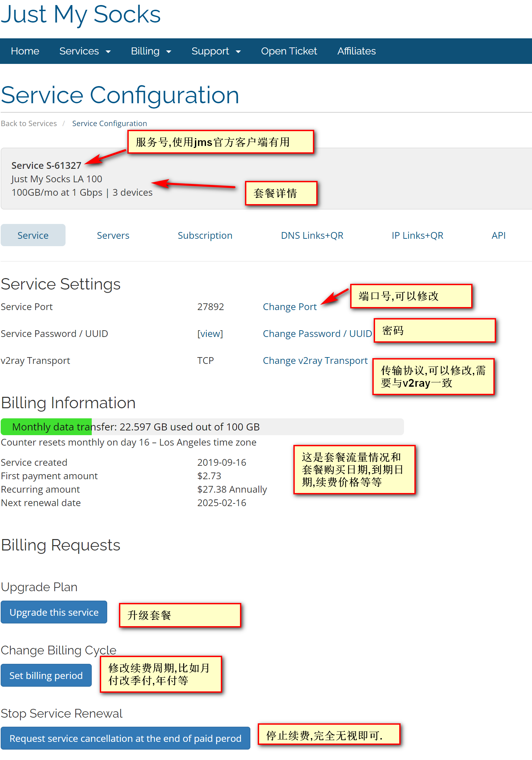
Task: Go to Home in the navigation bar
Action: click(x=25, y=51)
